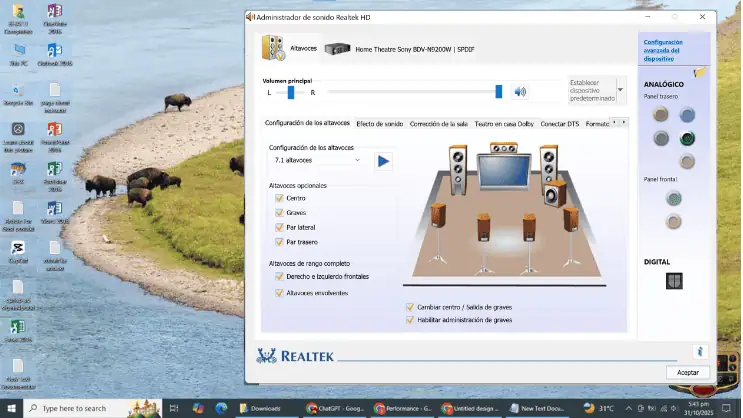Expand the Establecer dispositivo predeterminado arrow
Screen dimensions: 743x418
[620, 90]
